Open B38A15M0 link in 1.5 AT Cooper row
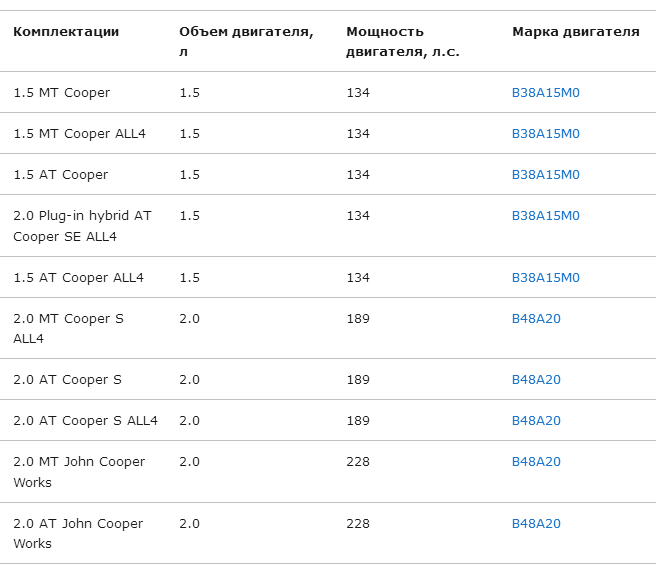Viewport: 656px width, 570px height. [x=545, y=175]
